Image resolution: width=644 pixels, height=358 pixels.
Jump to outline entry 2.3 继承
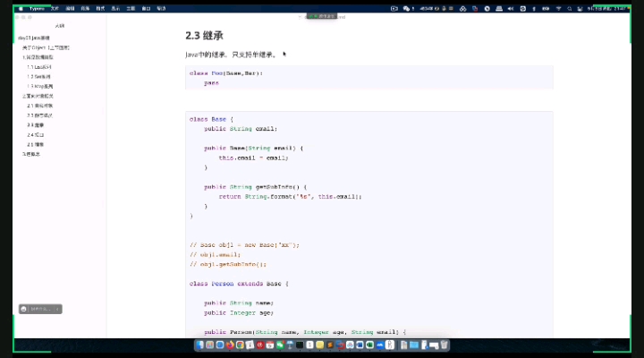click(x=35, y=125)
